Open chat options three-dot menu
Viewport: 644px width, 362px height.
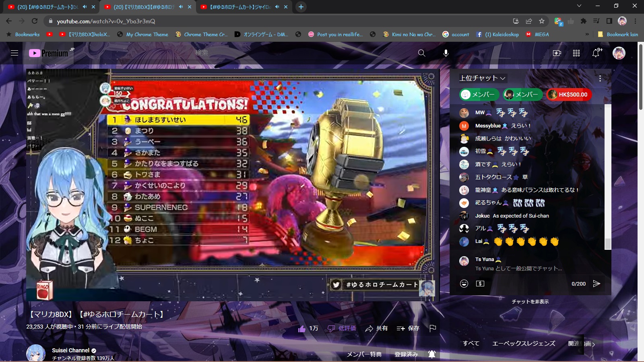click(x=600, y=78)
